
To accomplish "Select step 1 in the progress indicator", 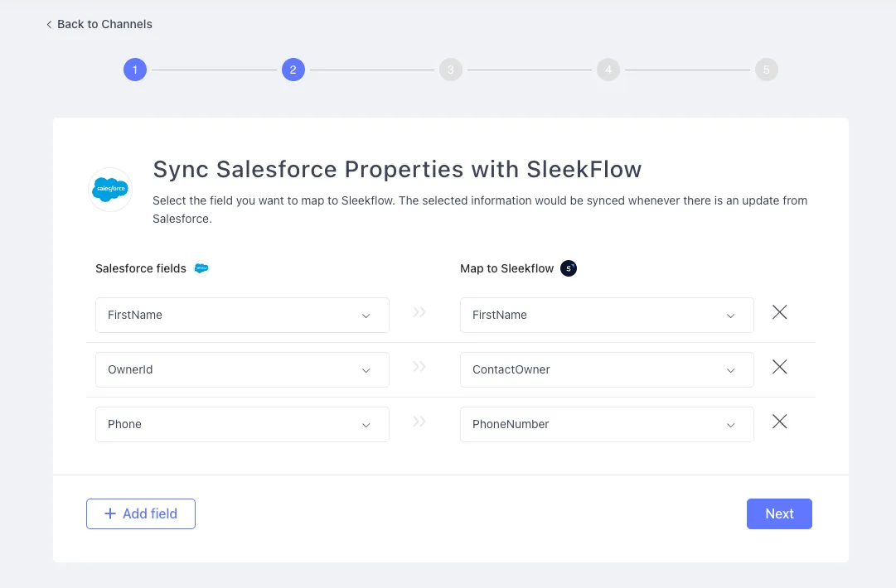I will (134, 70).
